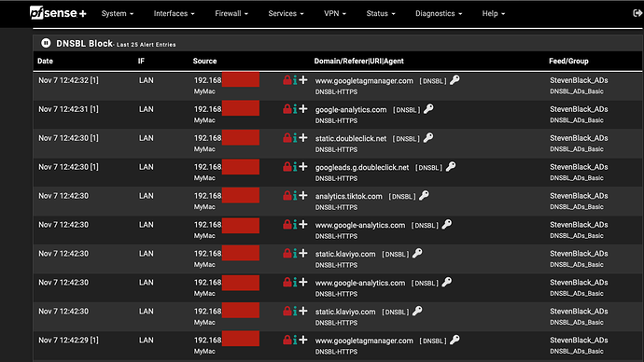
Task: Click red lock icon for googleads.g.doubleclick.net
Action: point(287,167)
